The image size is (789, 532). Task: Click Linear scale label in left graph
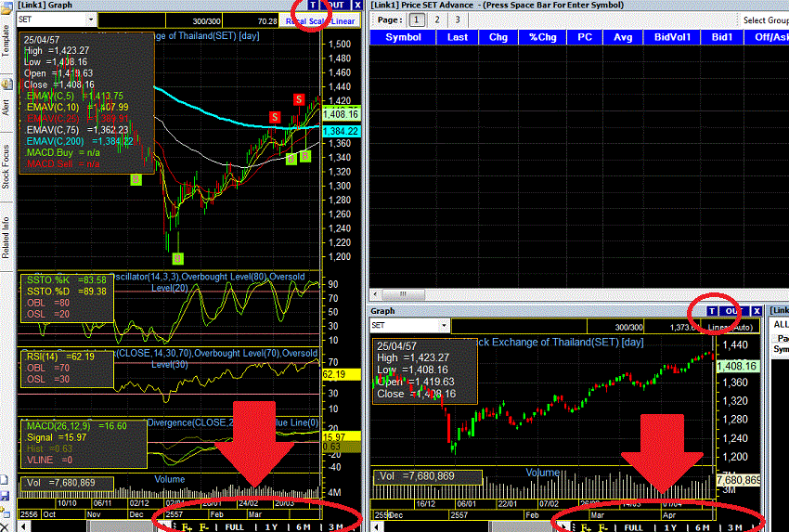pyautogui.click(x=343, y=21)
